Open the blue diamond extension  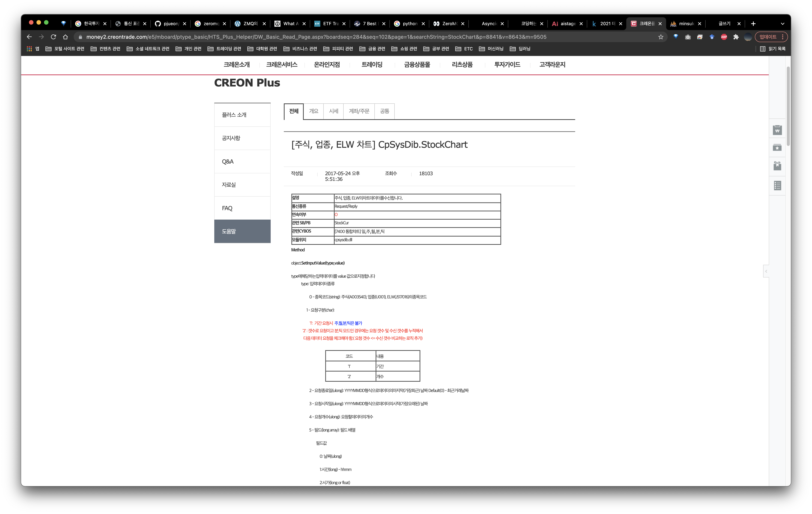pyautogui.click(x=676, y=37)
